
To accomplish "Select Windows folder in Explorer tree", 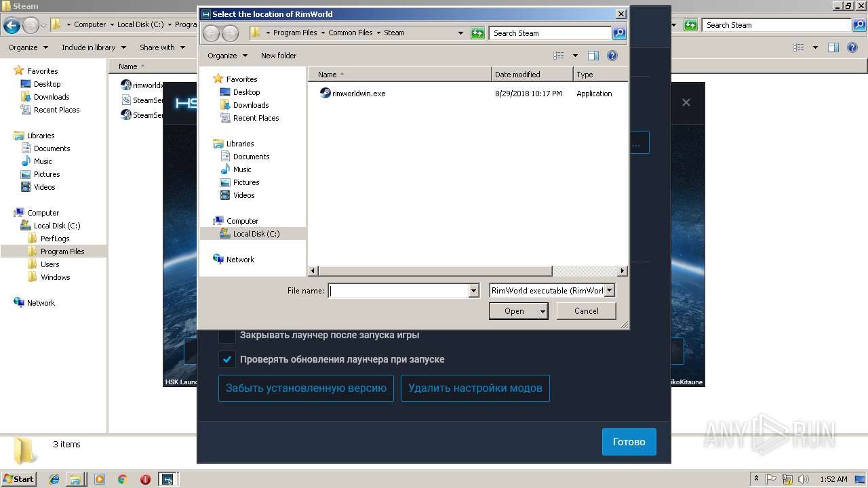I will tap(55, 277).
